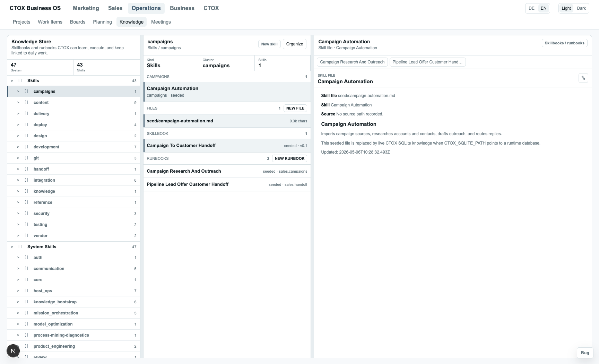Open Campaign Research And Outreach runbook row
This screenshot has width=599, height=364.
coord(227,171)
